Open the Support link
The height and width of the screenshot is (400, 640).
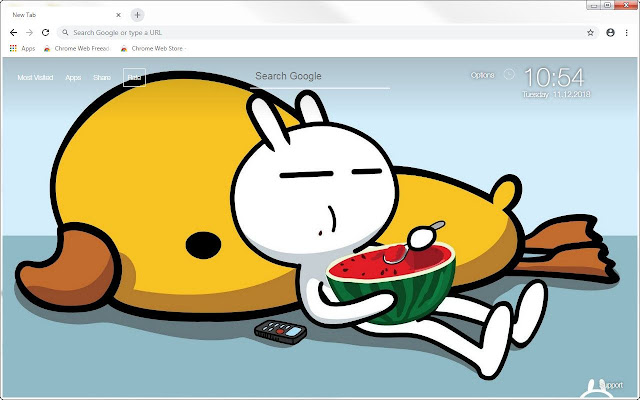click(x=611, y=385)
